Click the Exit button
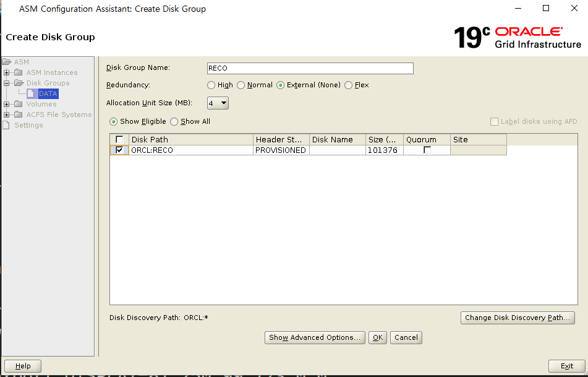 click(x=566, y=366)
